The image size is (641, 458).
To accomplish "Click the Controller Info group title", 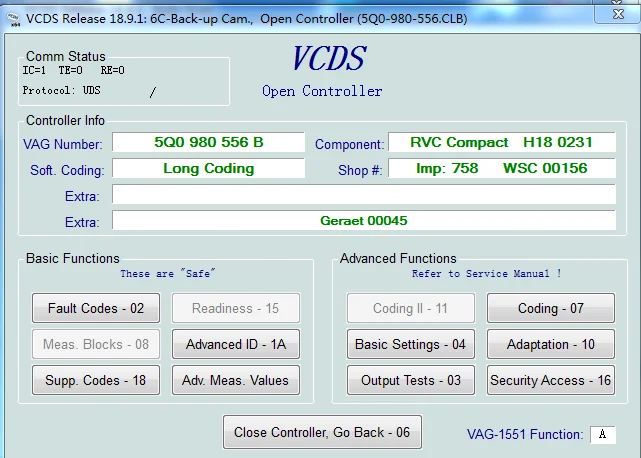I will (x=65, y=121).
